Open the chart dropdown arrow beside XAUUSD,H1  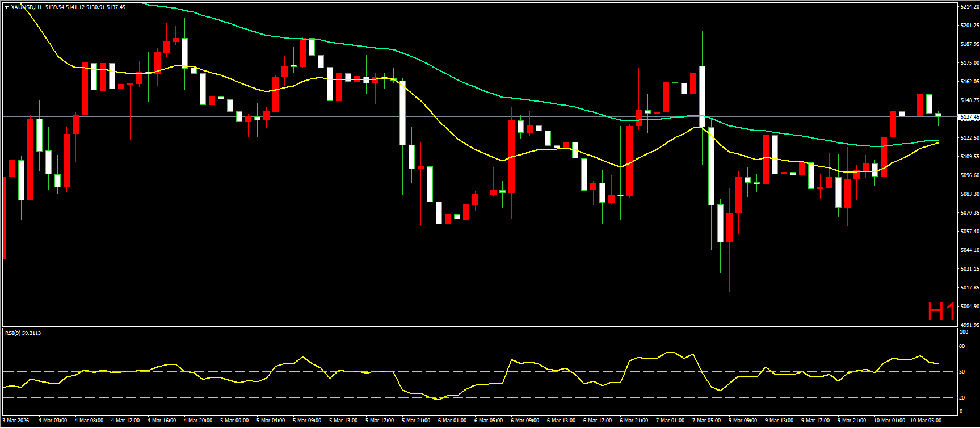click(6, 7)
